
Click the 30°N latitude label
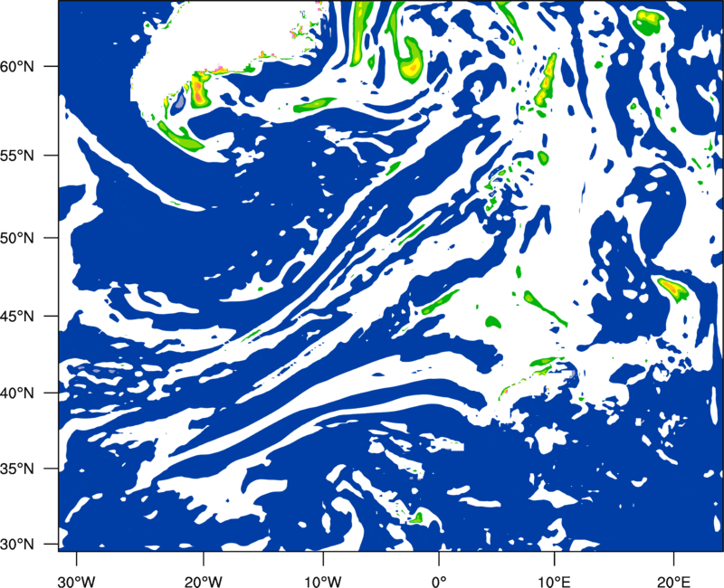tap(17, 545)
